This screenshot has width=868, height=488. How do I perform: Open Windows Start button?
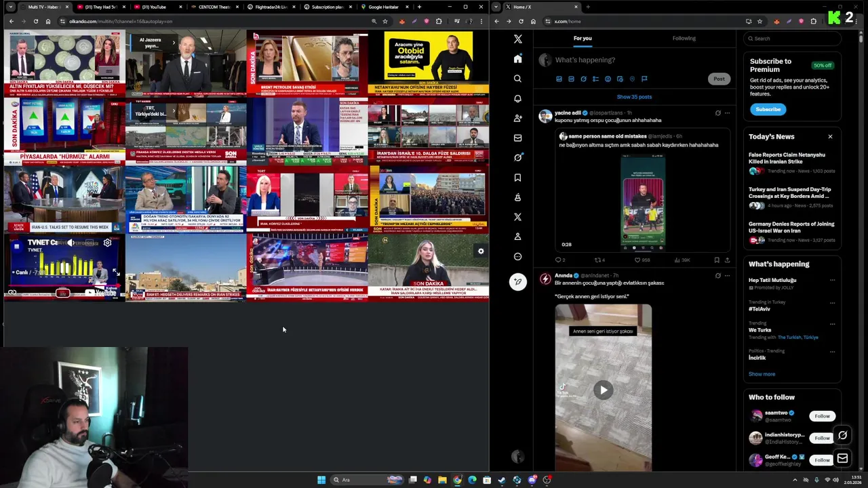point(321,480)
